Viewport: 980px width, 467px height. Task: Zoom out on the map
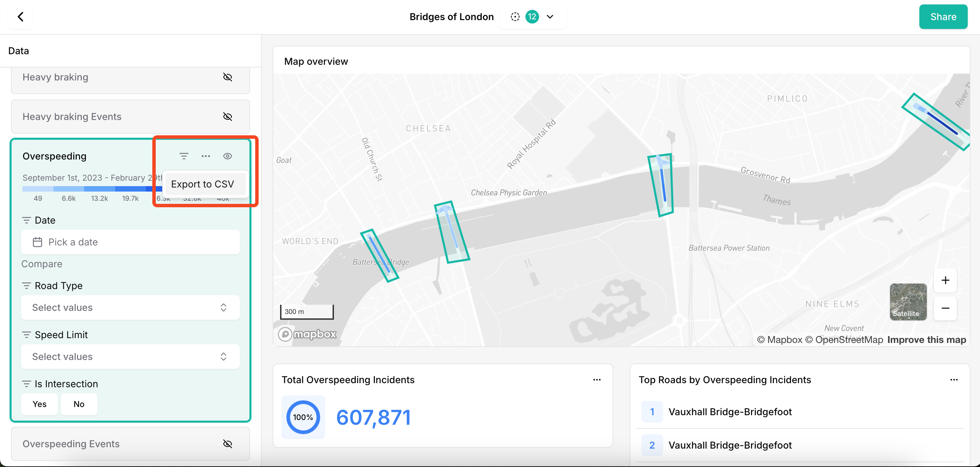945,308
